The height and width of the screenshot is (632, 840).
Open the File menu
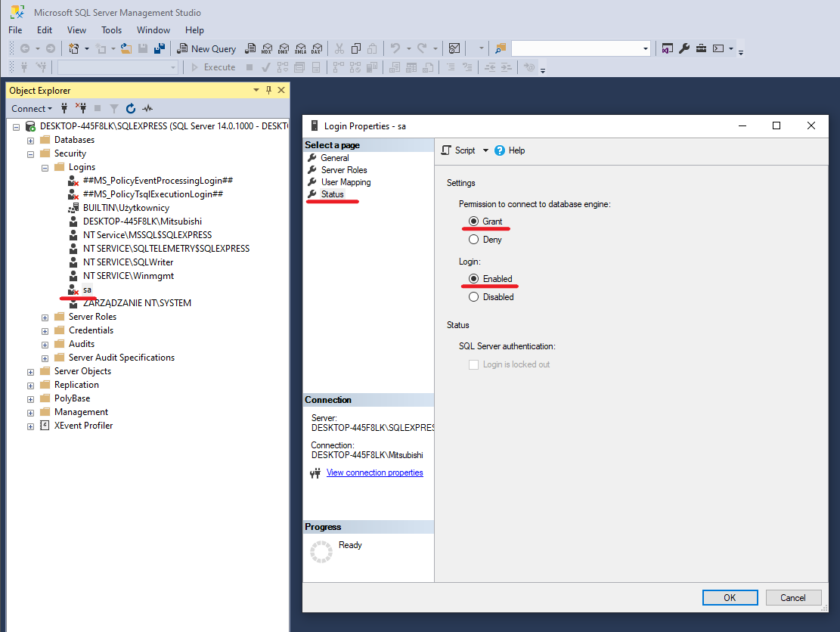click(x=15, y=30)
